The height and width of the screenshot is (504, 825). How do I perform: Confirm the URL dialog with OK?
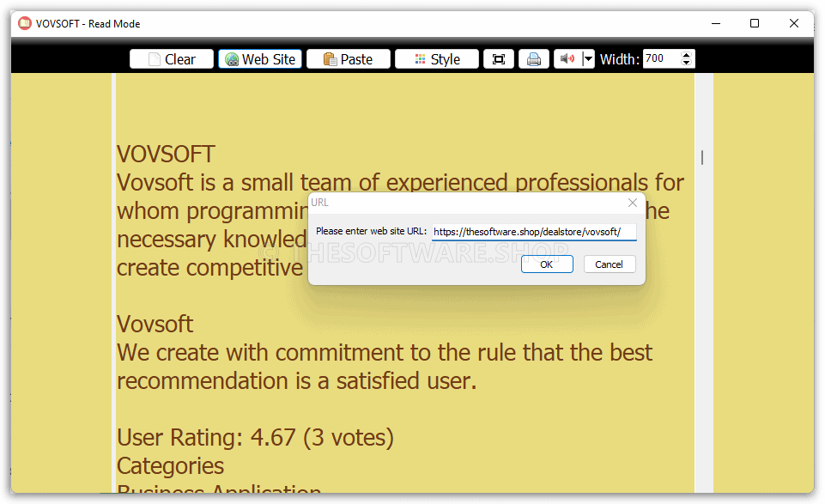[x=547, y=264]
